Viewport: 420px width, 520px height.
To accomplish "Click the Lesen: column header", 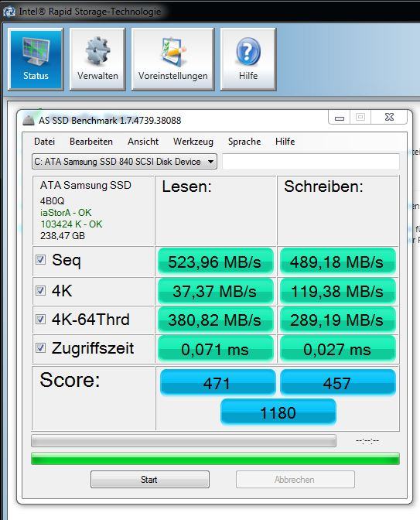I will [186, 186].
